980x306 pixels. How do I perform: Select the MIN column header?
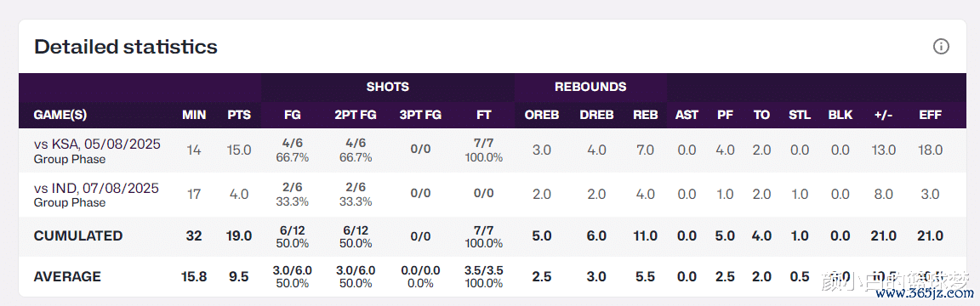(194, 115)
